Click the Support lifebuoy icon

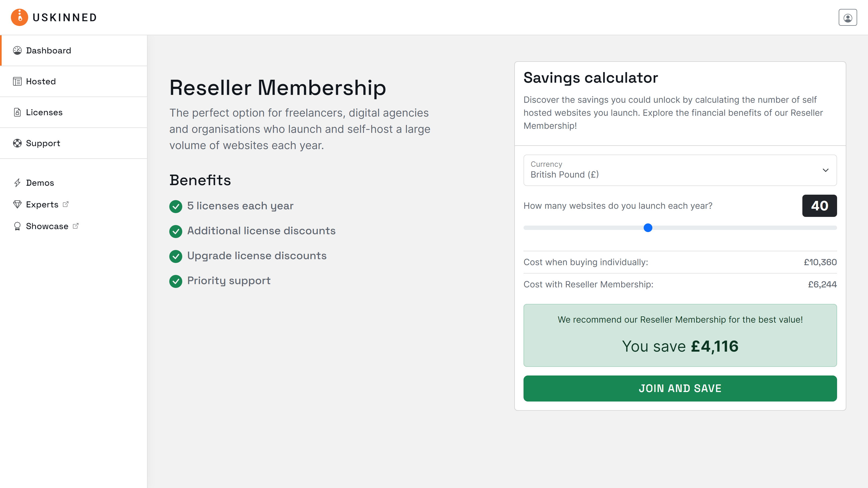click(18, 143)
